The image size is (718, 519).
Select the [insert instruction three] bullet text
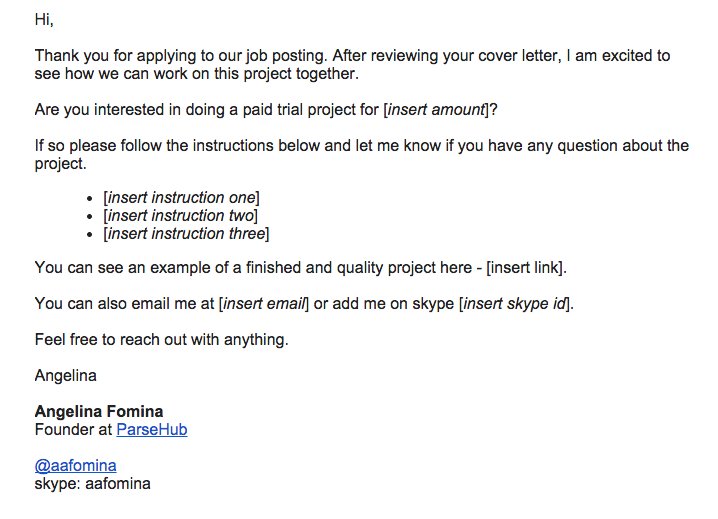click(186, 234)
